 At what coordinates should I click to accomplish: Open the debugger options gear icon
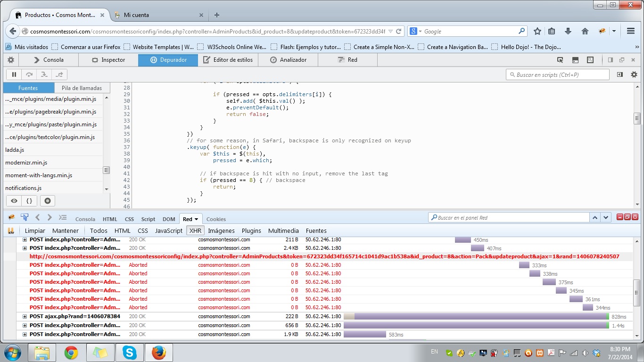click(634, 74)
